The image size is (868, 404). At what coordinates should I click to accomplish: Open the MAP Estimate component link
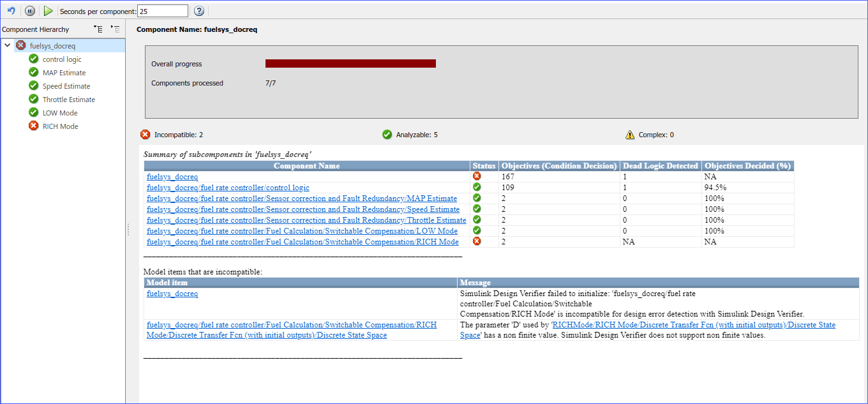pos(302,198)
